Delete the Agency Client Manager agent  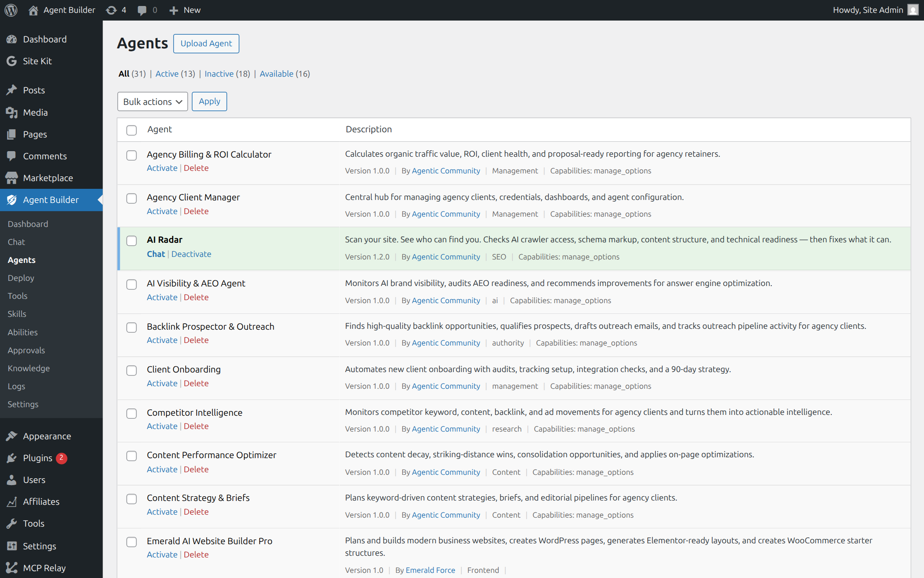pyautogui.click(x=196, y=211)
